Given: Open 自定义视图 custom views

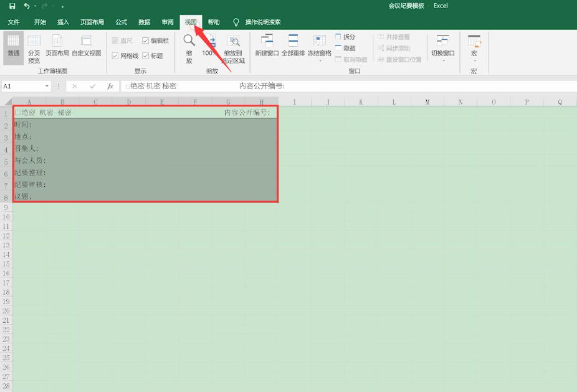Looking at the screenshot, I should 87,45.
